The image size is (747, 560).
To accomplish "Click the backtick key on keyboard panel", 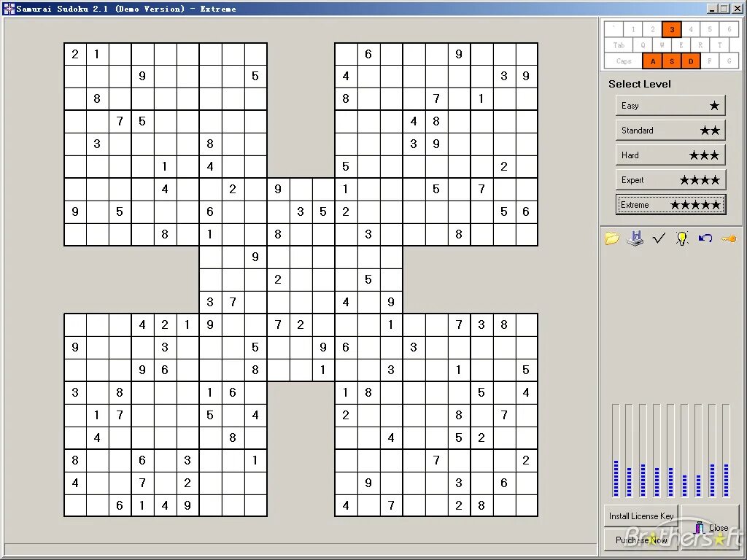I will [614, 29].
